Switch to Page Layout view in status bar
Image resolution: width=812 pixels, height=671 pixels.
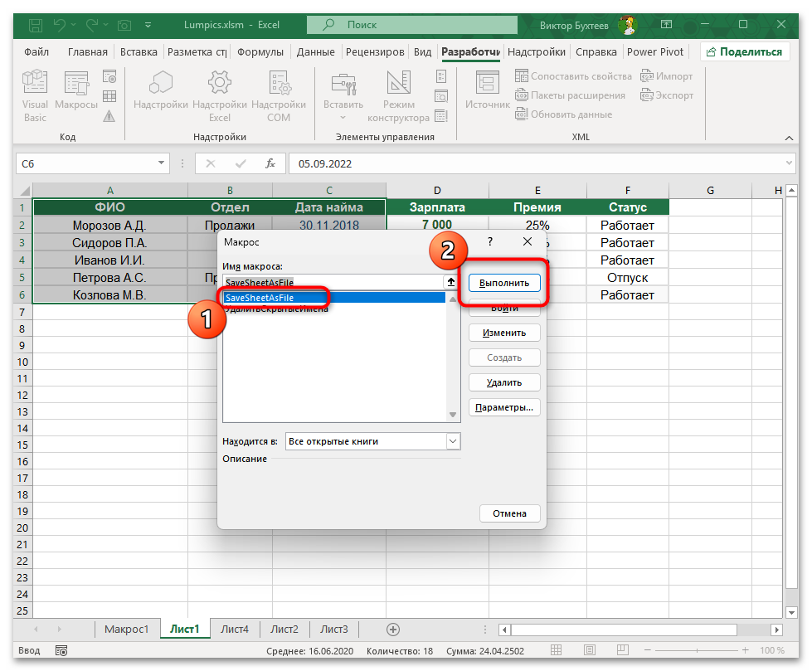click(590, 650)
